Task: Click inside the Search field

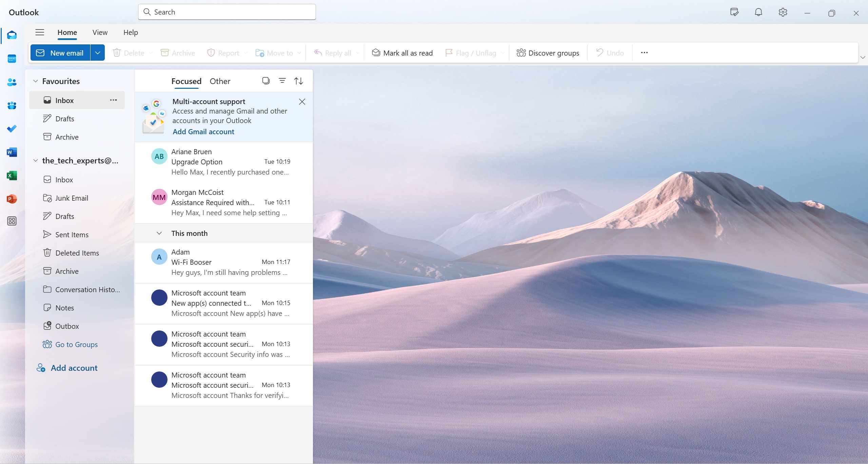Action: 226,12
